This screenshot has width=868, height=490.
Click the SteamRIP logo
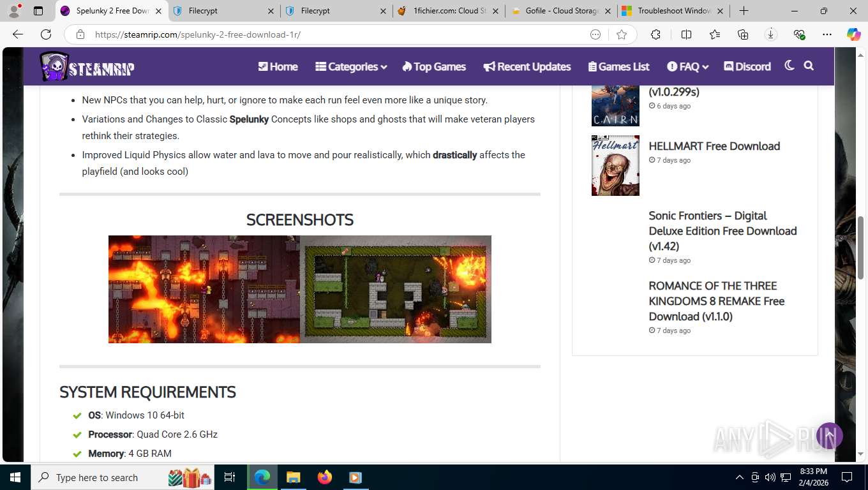(87, 66)
